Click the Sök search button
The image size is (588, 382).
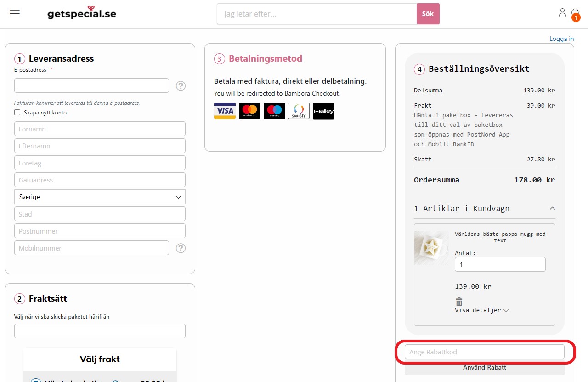428,14
